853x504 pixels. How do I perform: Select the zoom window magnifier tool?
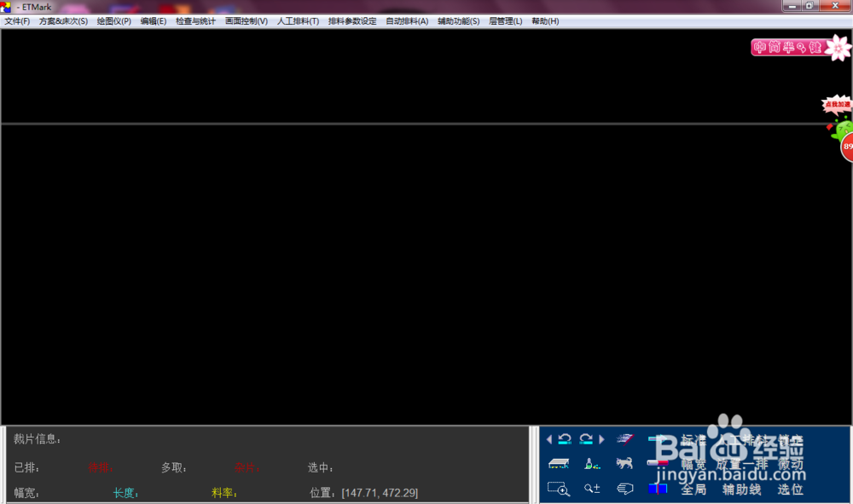pyautogui.click(x=559, y=489)
